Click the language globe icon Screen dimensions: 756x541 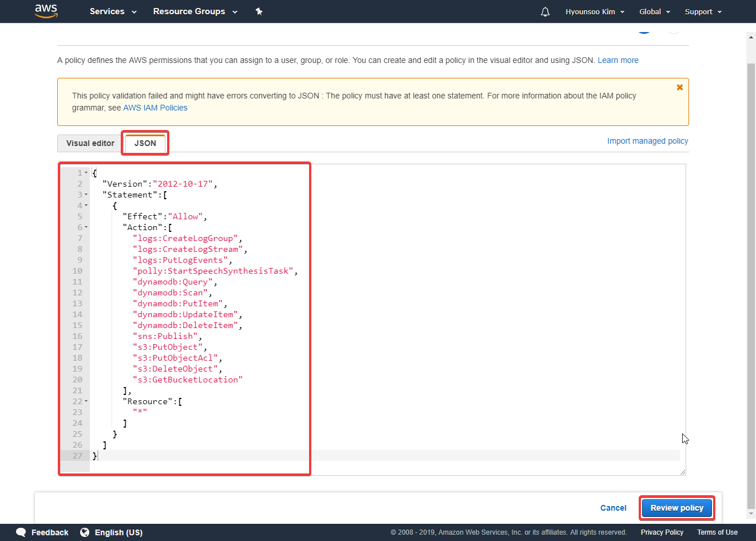85,532
